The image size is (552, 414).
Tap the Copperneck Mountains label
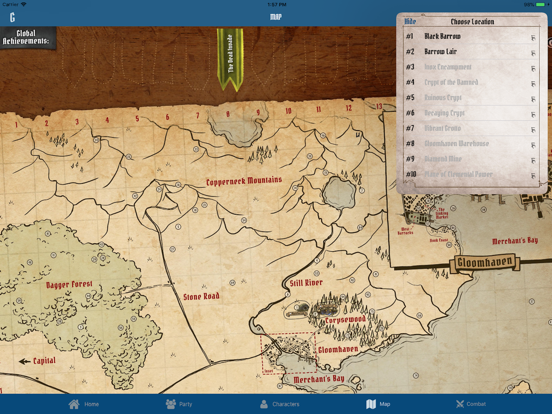(244, 181)
